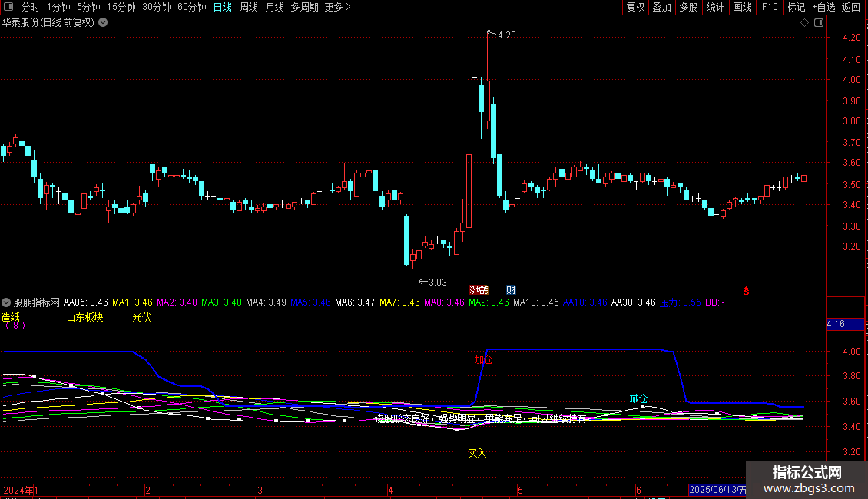Click the 返回 back button

point(851,7)
